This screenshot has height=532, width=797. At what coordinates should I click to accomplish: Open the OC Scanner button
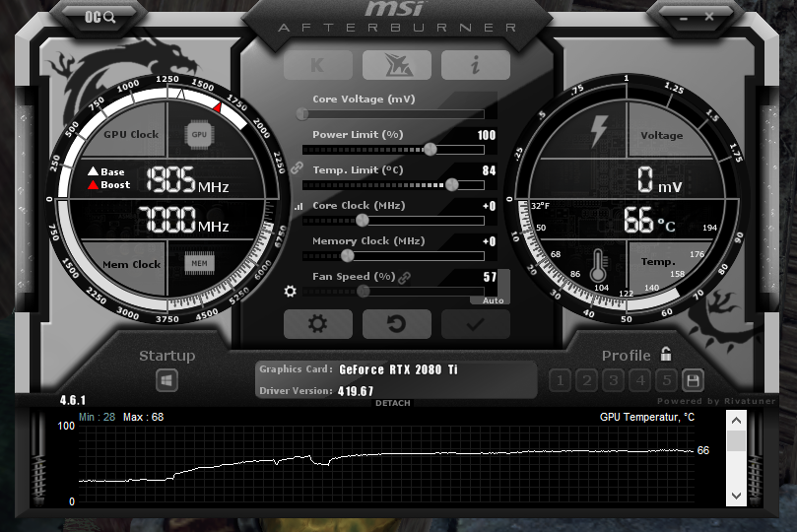point(100,18)
